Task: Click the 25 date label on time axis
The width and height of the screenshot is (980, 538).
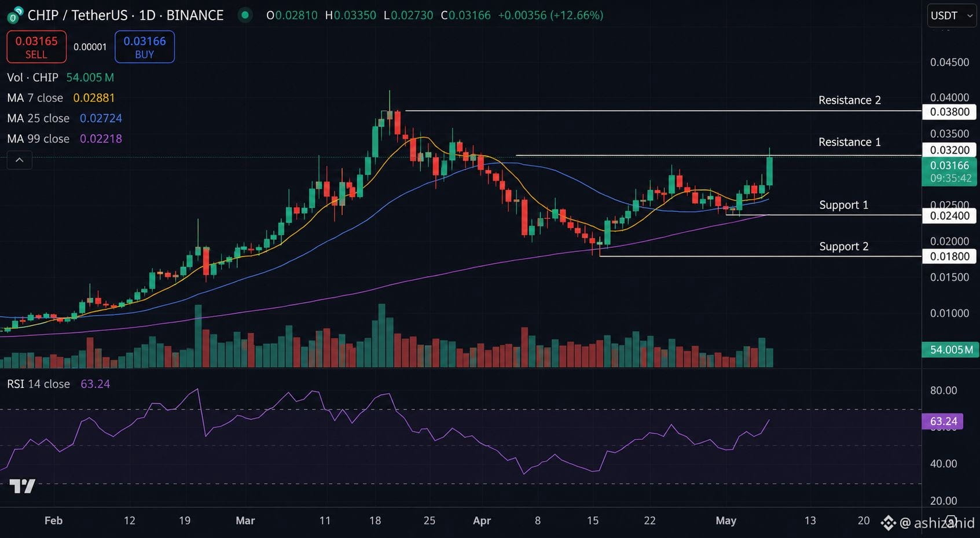Action: [x=430, y=521]
